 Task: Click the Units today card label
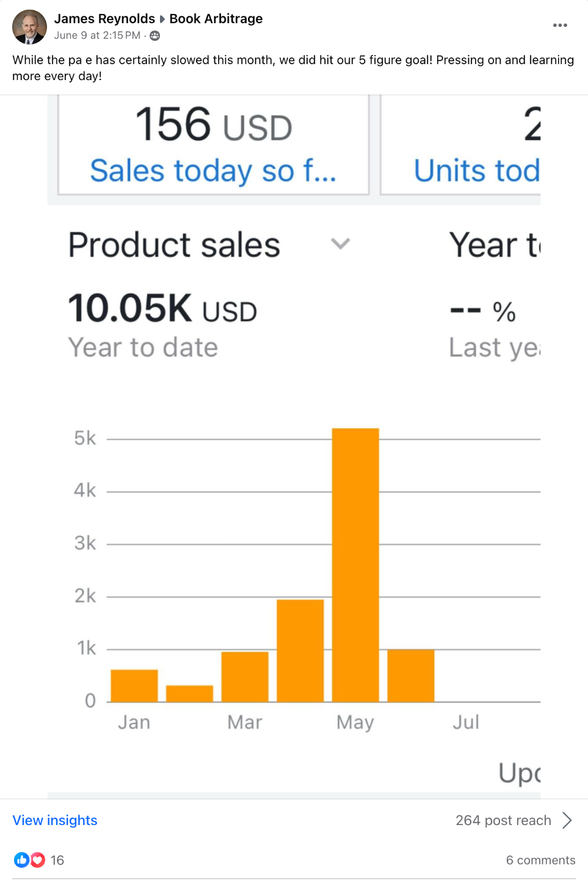coord(476,170)
